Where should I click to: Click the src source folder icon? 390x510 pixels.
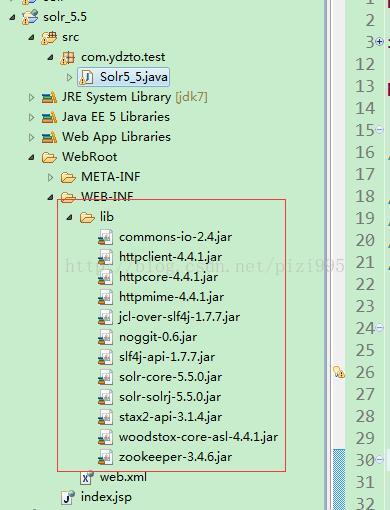pos(49,37)
